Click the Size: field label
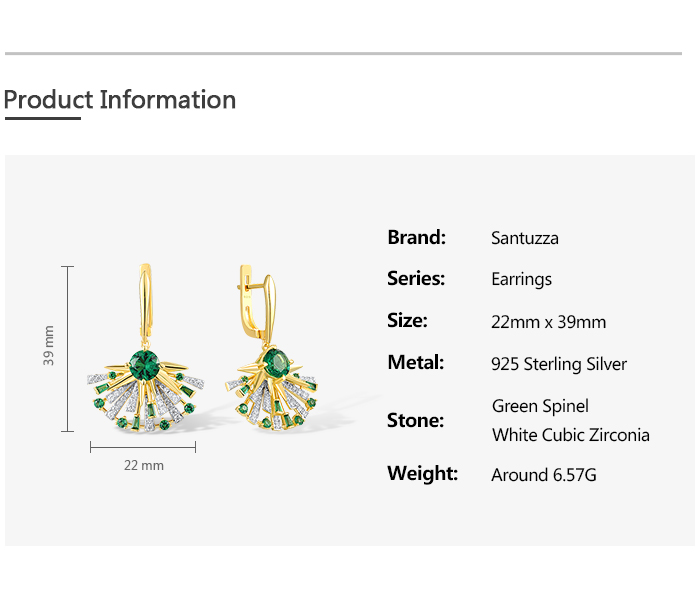 pyautogui.click(x=407, y=321)
